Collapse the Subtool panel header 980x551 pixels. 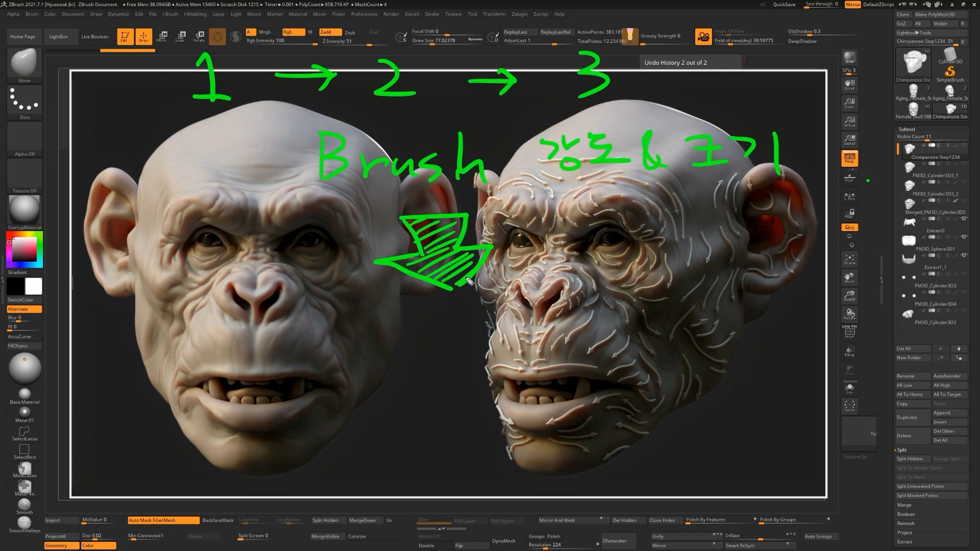(x=906, y=129)
